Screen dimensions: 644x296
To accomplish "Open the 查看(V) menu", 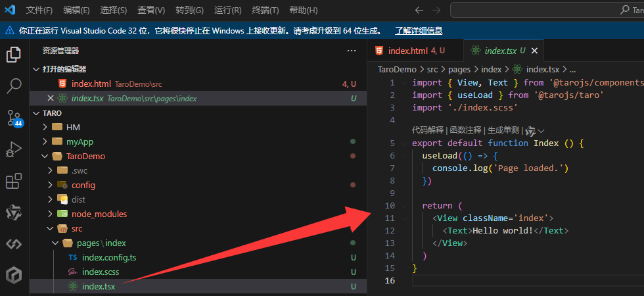I will point(151,11).
